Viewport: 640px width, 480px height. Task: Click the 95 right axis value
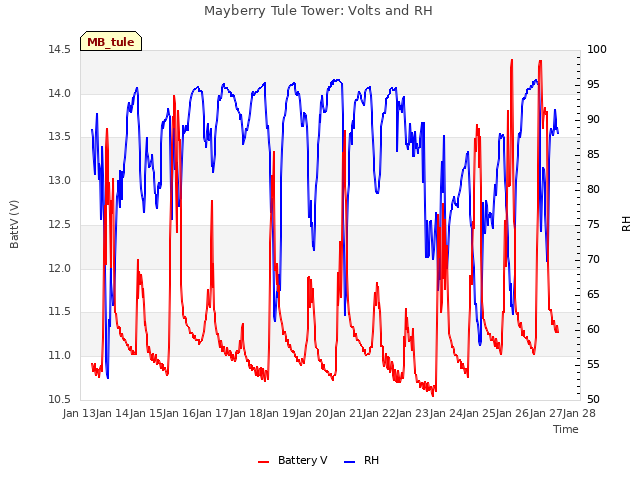[593, 84]
